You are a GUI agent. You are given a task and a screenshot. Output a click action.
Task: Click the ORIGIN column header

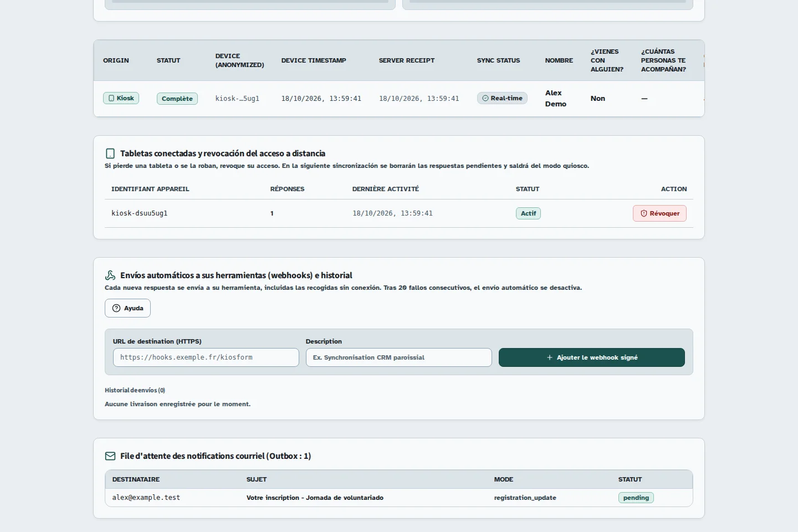116,60
